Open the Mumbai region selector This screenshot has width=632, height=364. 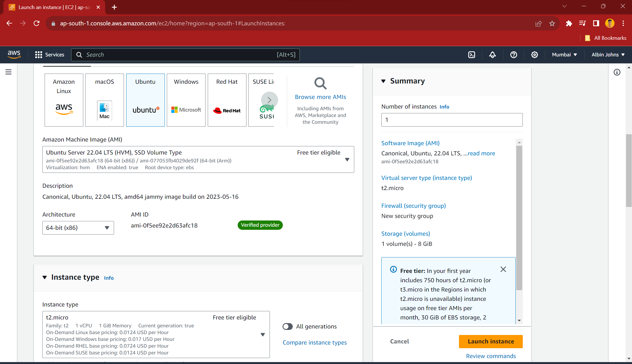point(564,55)
